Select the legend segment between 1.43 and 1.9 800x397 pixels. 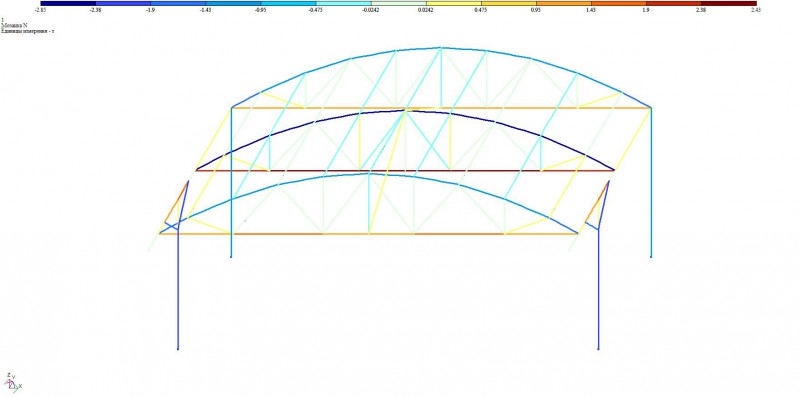pos(619,3)
